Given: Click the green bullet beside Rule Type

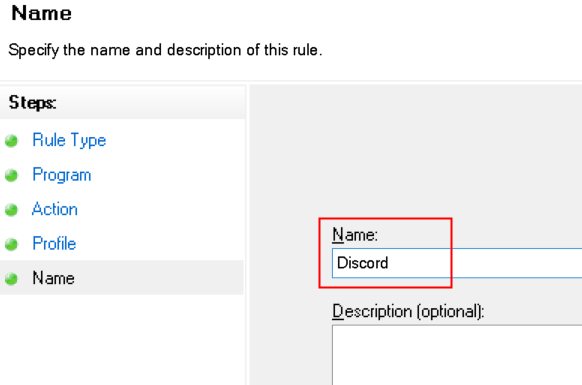Looking at the screenshot, I should (x=11, y=141).
